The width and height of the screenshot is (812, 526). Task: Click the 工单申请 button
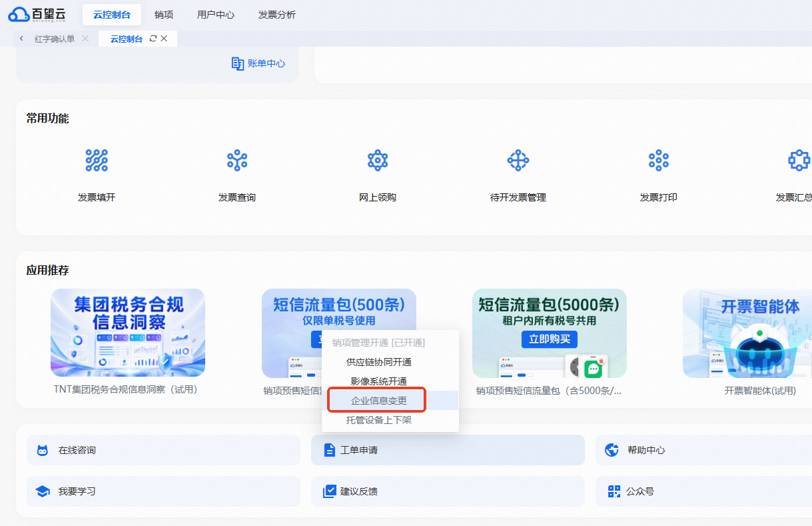(x=448, y=450)
